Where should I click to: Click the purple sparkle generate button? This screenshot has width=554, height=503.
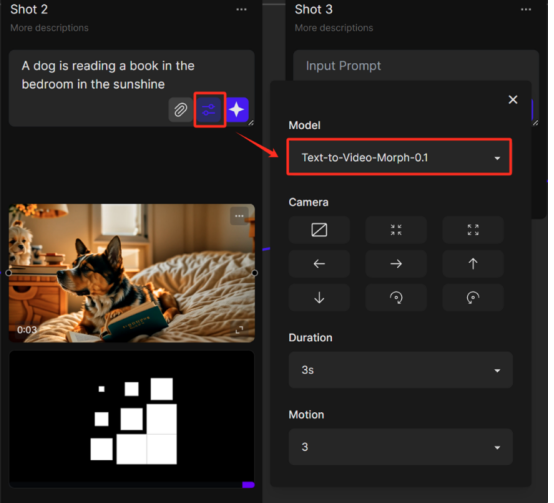[x=237, y=110]
